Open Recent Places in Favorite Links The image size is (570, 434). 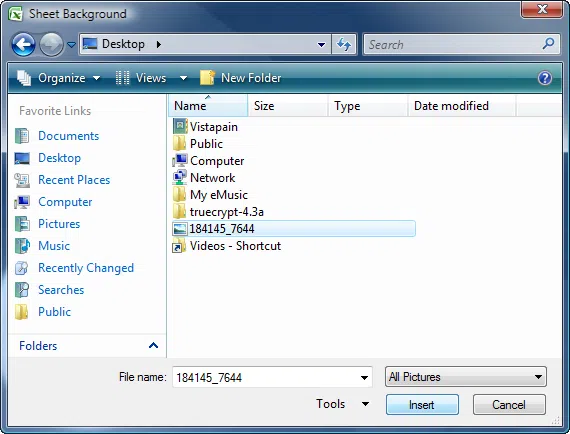pyautogui.click(x=74, y=180)
